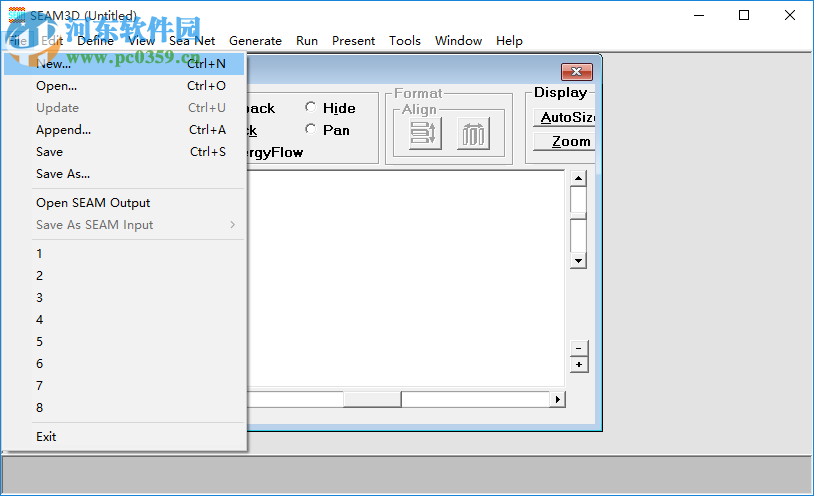Open the Define menu
The height and width of the screenshot is (496, 814).
pyautogui.click(x=96, y=41)
